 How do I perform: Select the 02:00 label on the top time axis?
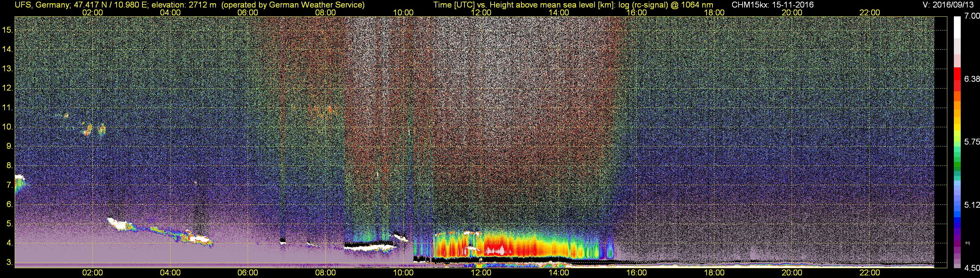(x=92, y=12)
